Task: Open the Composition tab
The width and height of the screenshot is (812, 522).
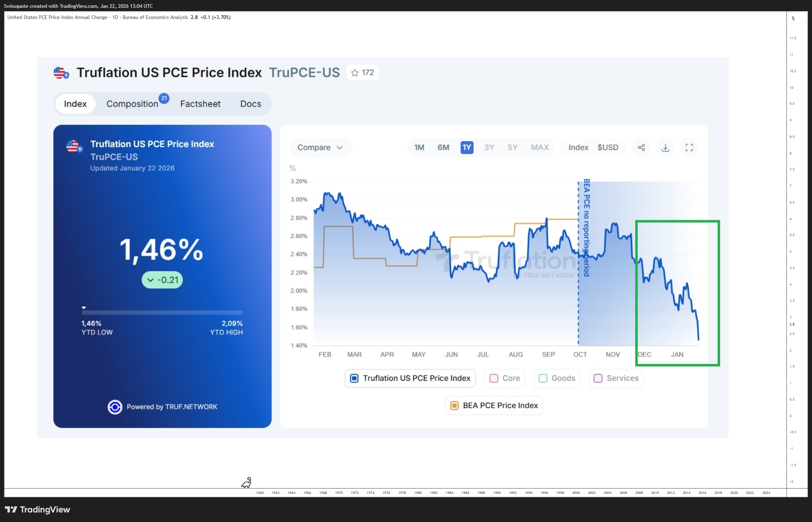Action: 132,104
